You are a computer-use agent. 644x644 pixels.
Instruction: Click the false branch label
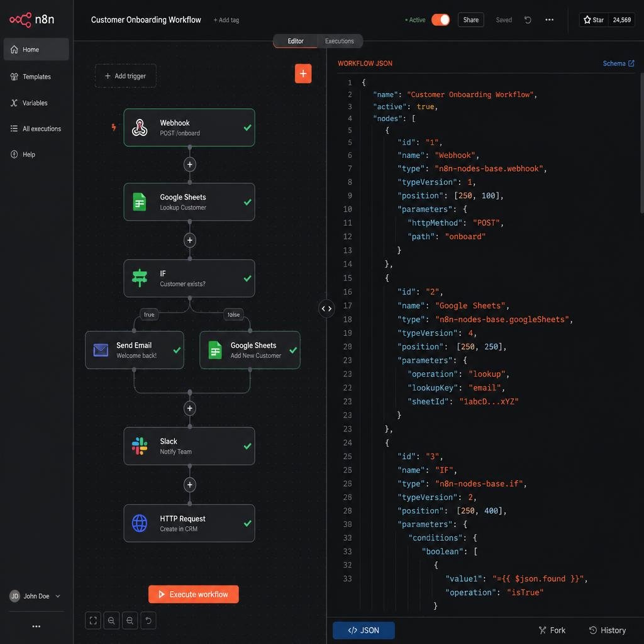(x=234, y=314)
